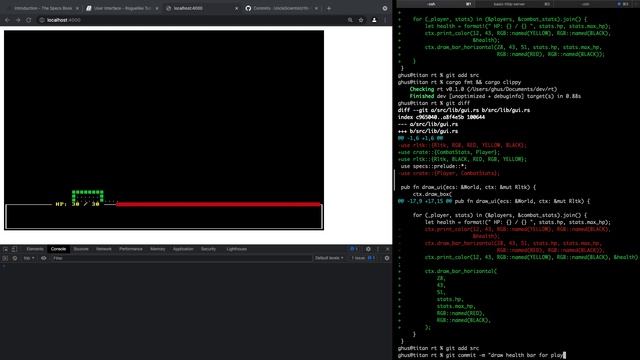The image size is (640, 360).
Task: Open DevTools settings gear
Action: [368, 249]
